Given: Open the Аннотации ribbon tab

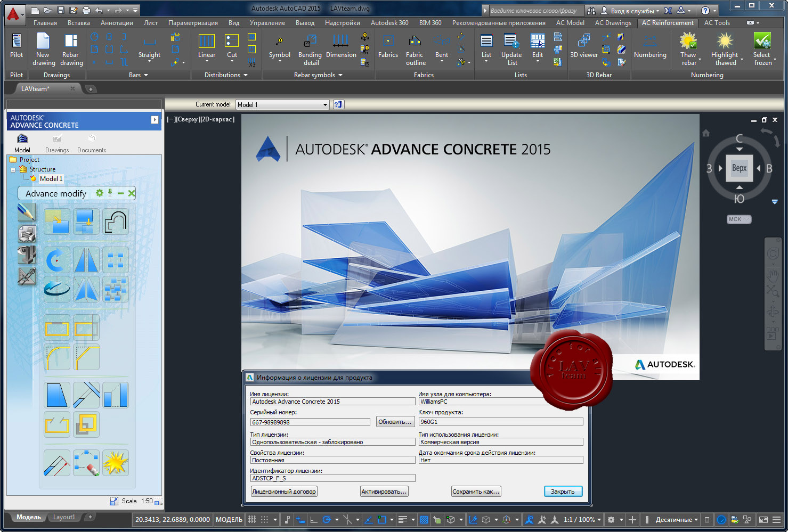Looking at the screenshot, I should [x=117, y=23].
